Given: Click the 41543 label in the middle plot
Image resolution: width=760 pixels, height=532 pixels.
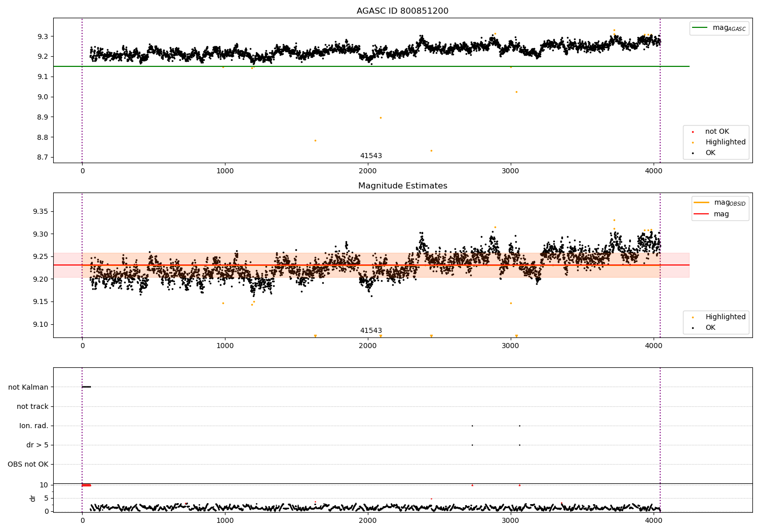Looking at the screenshot, I should (x=371, y=331).
